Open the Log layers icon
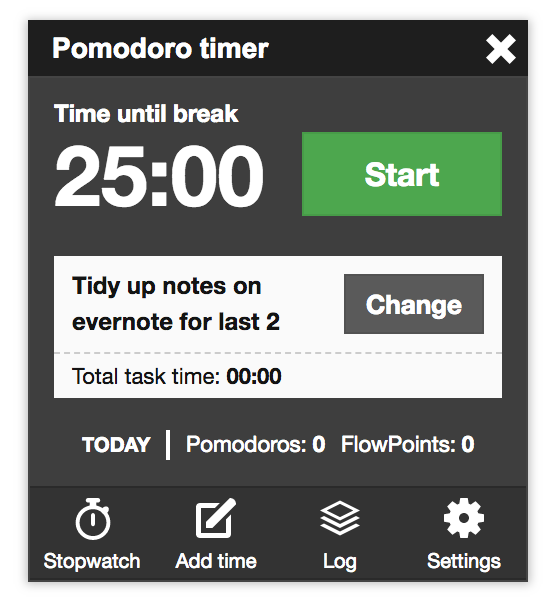Viewport: 558px width, 608px height. click(340, 518)
